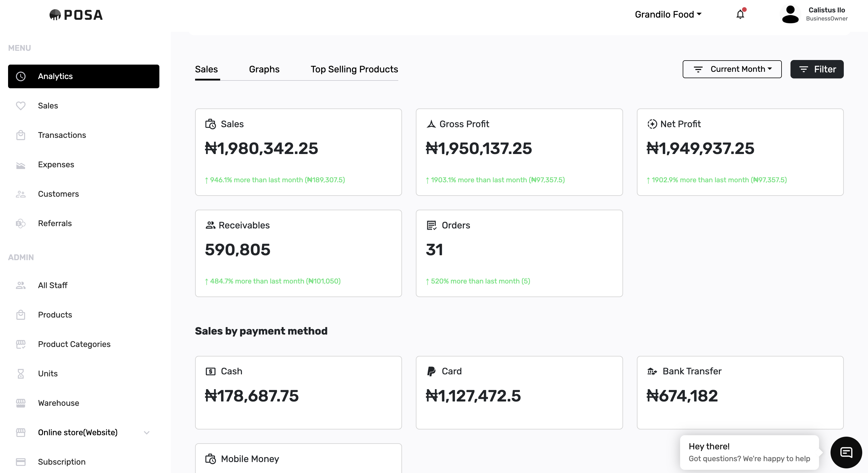The image size is (868, 473).
Task: Open the Current Month period dropdown
Action: click(x=732, y=69)
